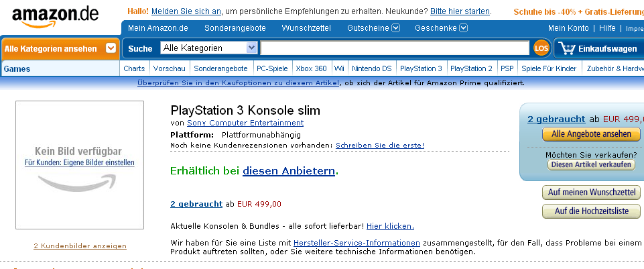Click the 'Auf die Hochzeitsliste' button
This screenshot has width=644, height=269.
(x=591, y=211)
